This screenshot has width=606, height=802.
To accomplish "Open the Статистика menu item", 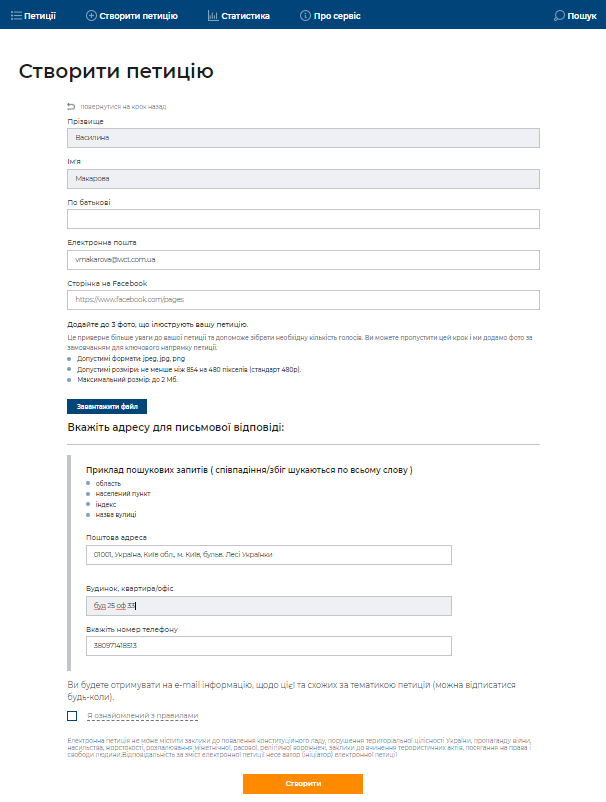I will click(246, 16).
